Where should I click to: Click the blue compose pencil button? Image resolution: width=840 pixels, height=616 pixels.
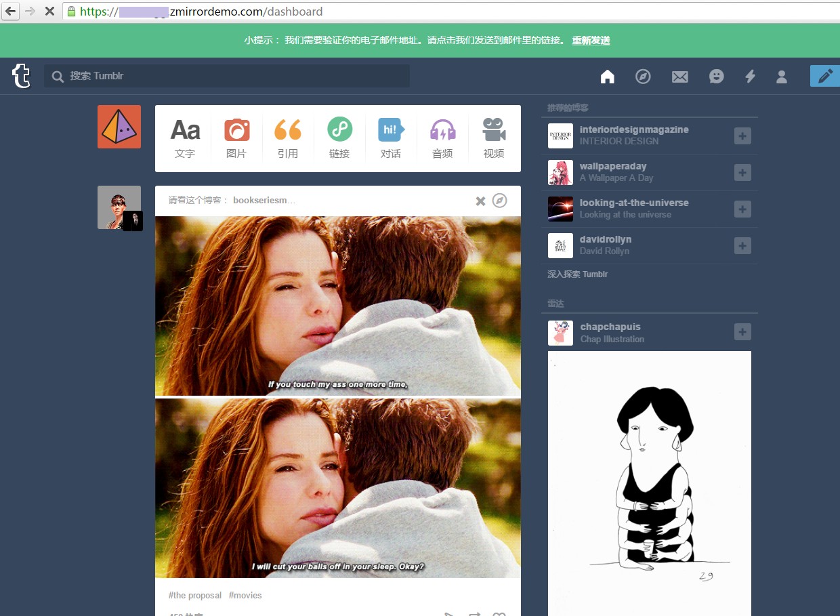coord(825,76)
